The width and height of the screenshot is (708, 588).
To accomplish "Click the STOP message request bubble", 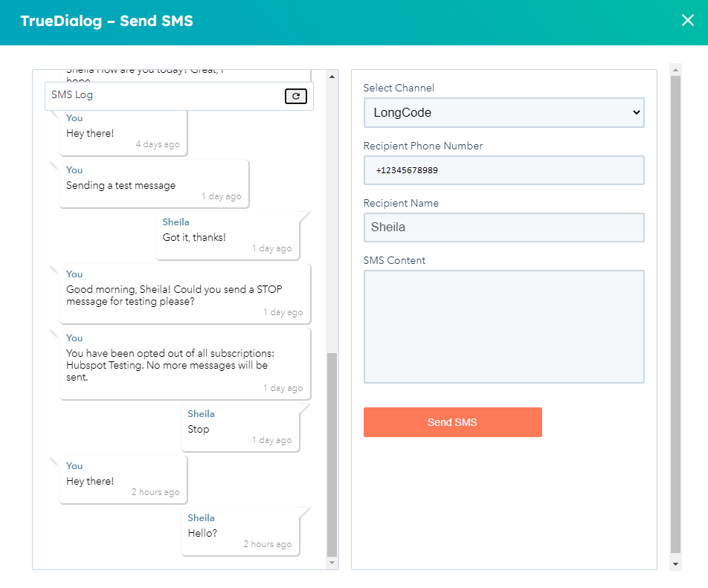I will (184, 294).
